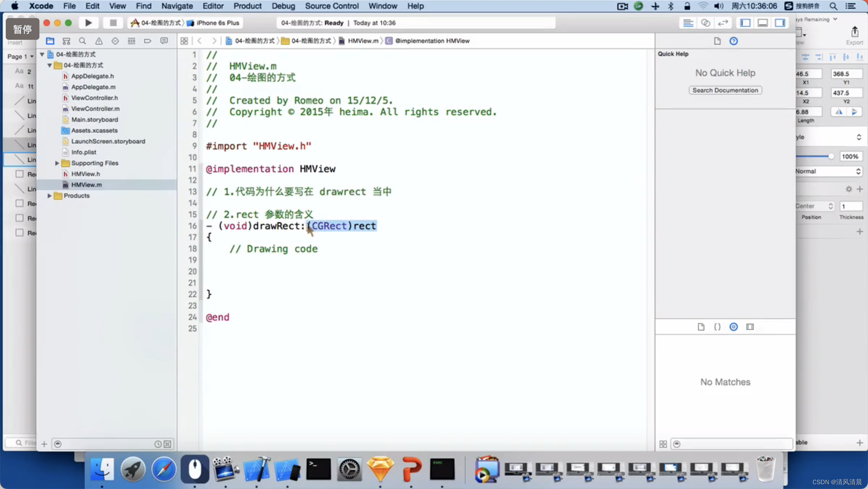The height and width of the screenshot is (489, 868).
Task: Expand the Supporting Files group
Action: pos(57,163)
